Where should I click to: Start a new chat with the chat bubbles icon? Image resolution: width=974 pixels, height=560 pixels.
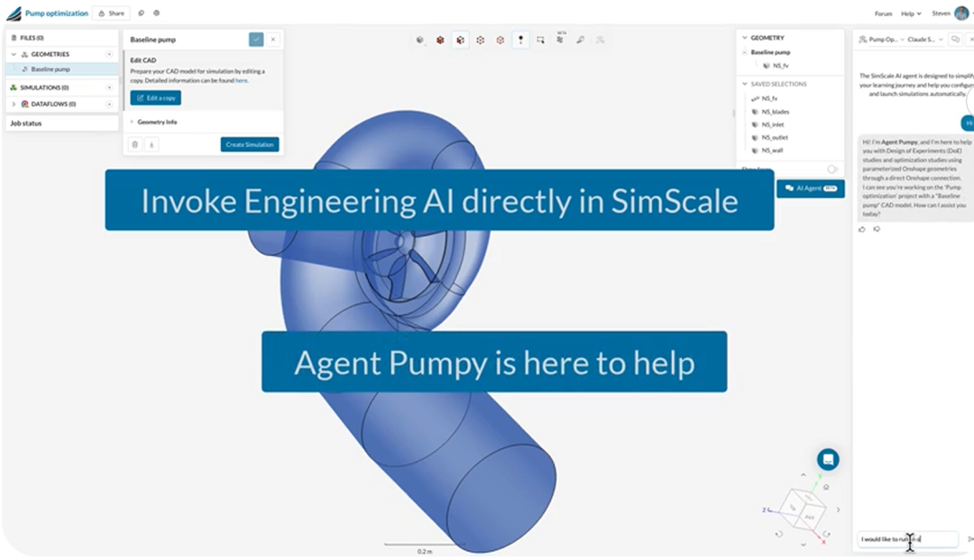click(955, 40)
